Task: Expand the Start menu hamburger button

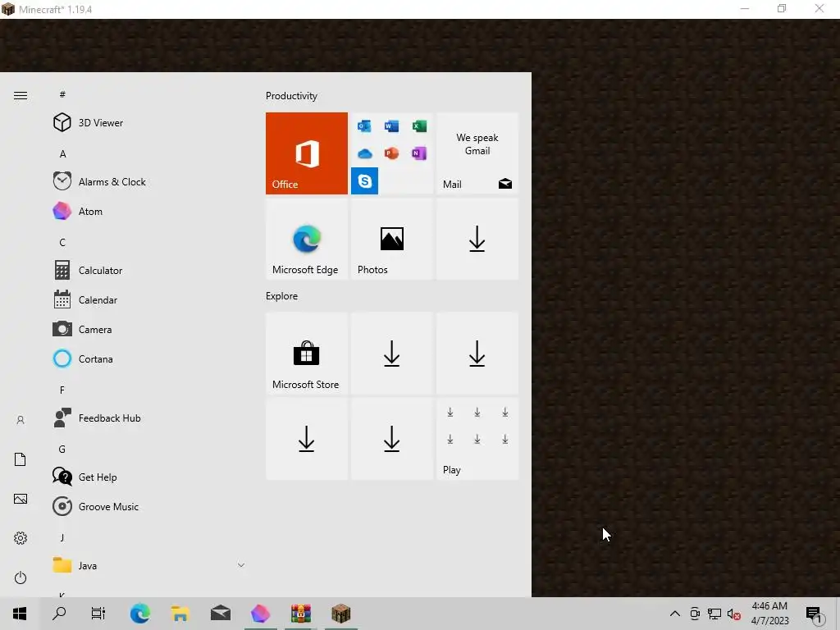Action: pos(21,95)
